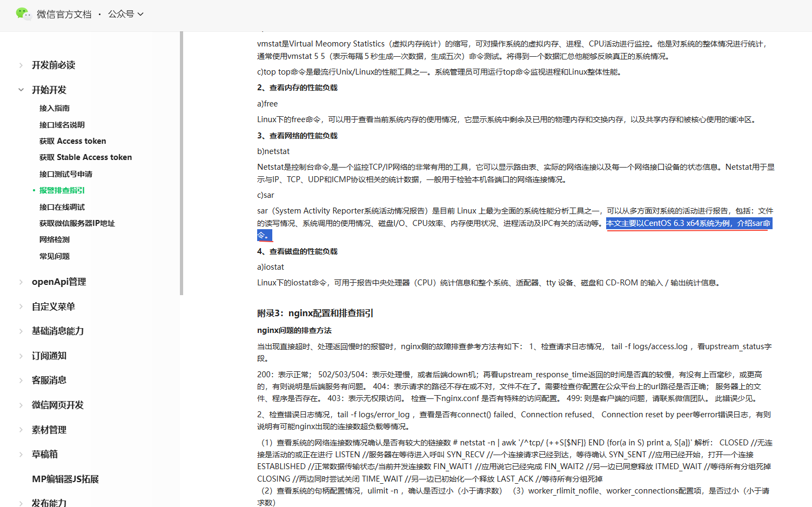Click heading 3、查看网络的性能负载
The height and width of the screenshot is (507, 812).
click(297, 136)
